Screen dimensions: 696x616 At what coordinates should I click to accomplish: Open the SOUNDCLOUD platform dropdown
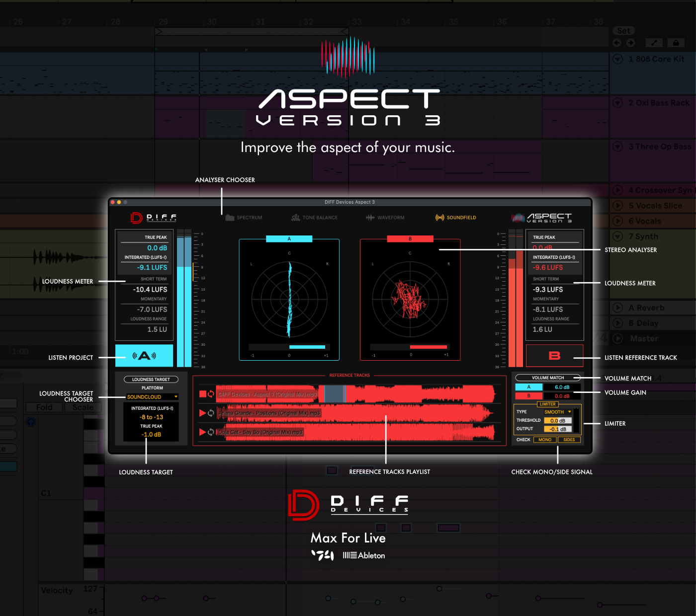tap(152, 397)
